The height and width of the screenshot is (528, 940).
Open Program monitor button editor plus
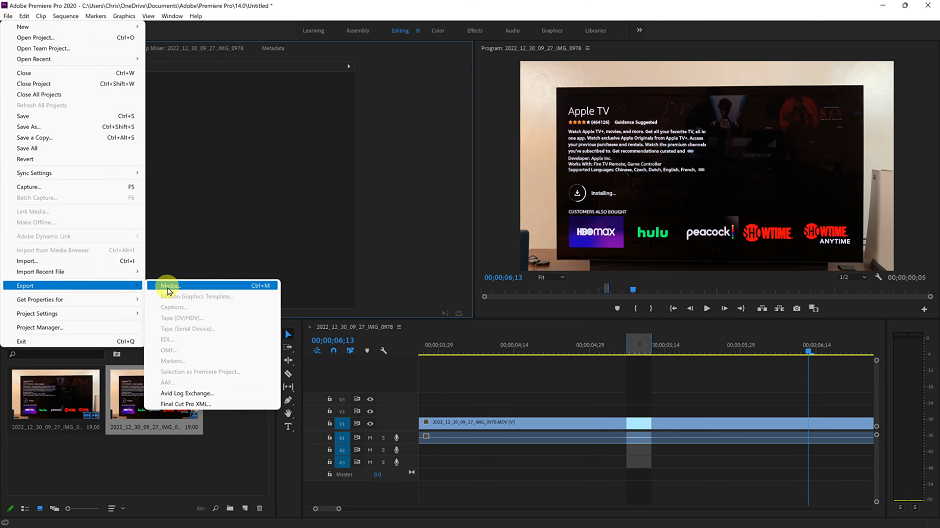[924, 309]
